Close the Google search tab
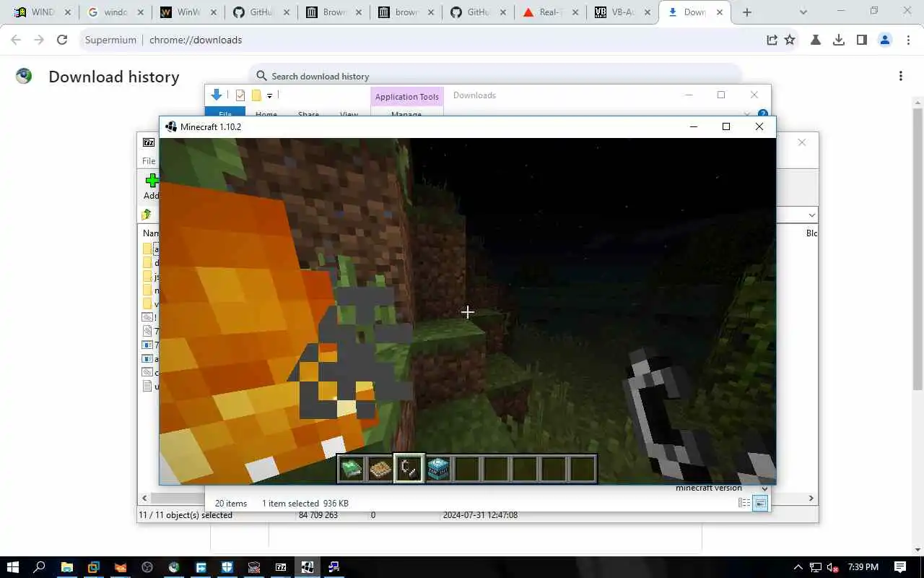Viewport: 924px width, 578px height. tap(141, 12)
